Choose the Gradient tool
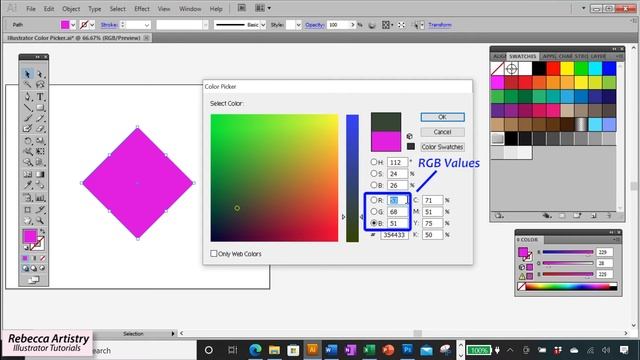The image size is (640, 360). tap(40, 174)
